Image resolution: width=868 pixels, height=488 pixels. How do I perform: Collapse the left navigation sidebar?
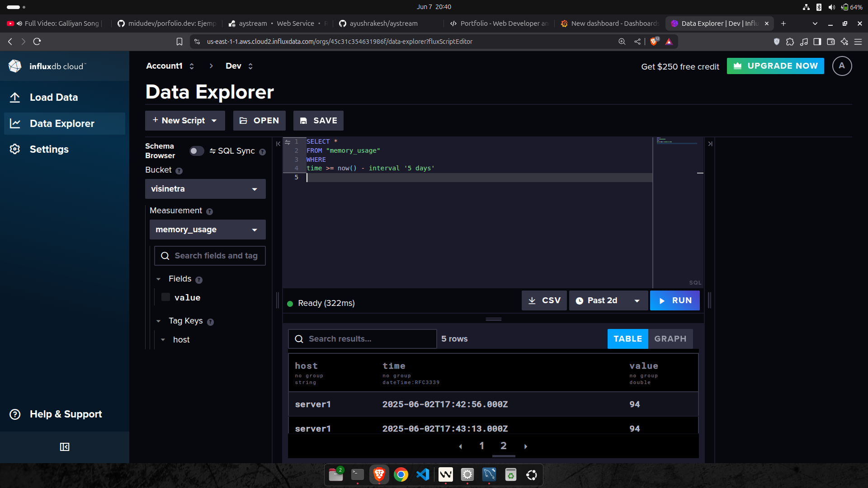pyautogui.click(x=65, y=447)
